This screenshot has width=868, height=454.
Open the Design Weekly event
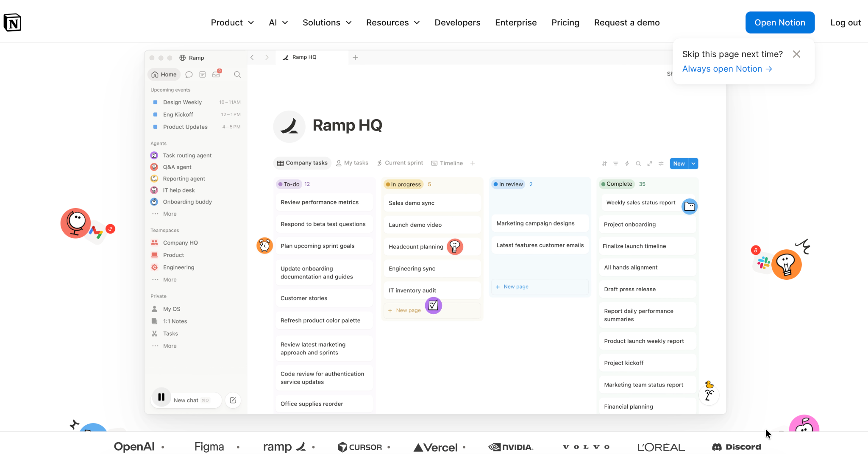click(x=196, y=102)
